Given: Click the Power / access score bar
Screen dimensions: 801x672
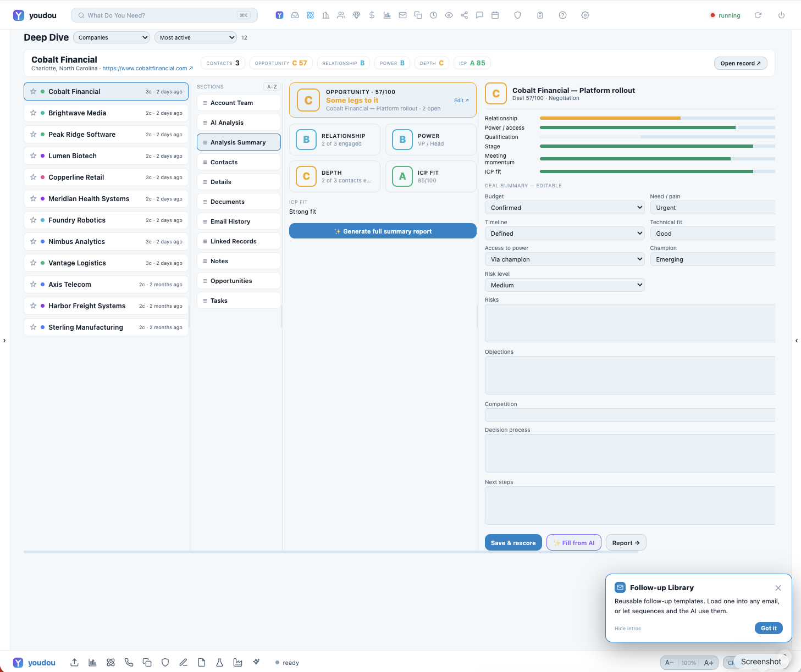Looking at the screenshot, I should coord(658,127).
